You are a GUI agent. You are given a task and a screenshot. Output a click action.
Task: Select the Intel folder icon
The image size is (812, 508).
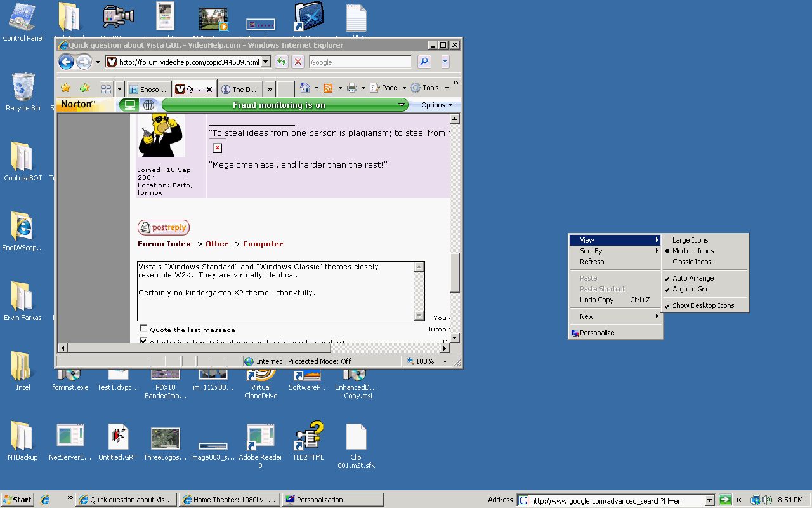(x=23, y=371)
